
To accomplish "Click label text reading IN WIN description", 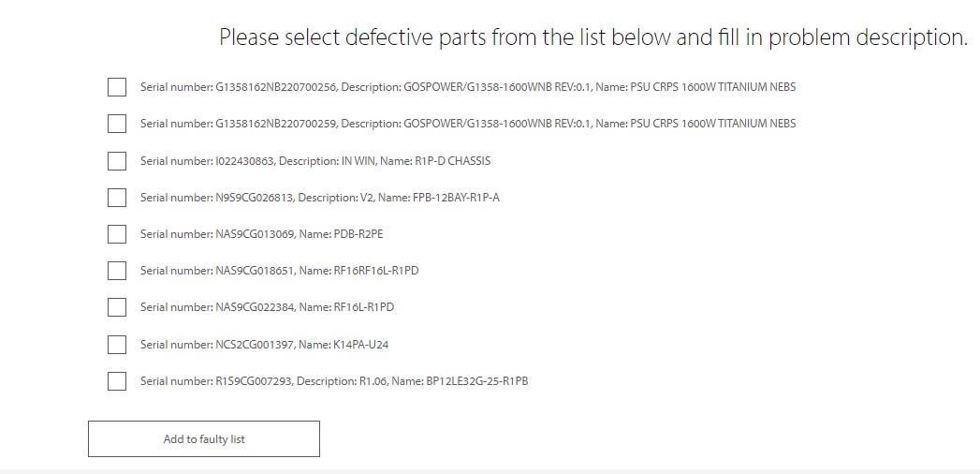I will pyautogui.click(x=315, y=161).
